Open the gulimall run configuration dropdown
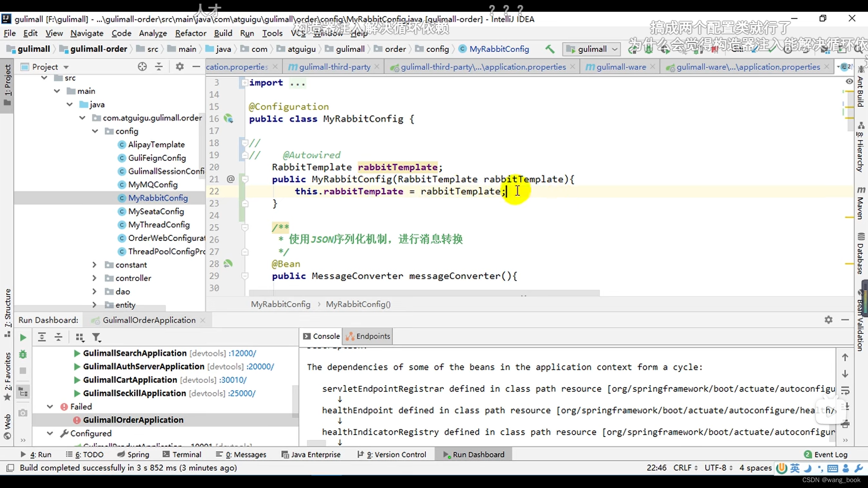Viewport: 868px width, 488px height. [592, 49]
